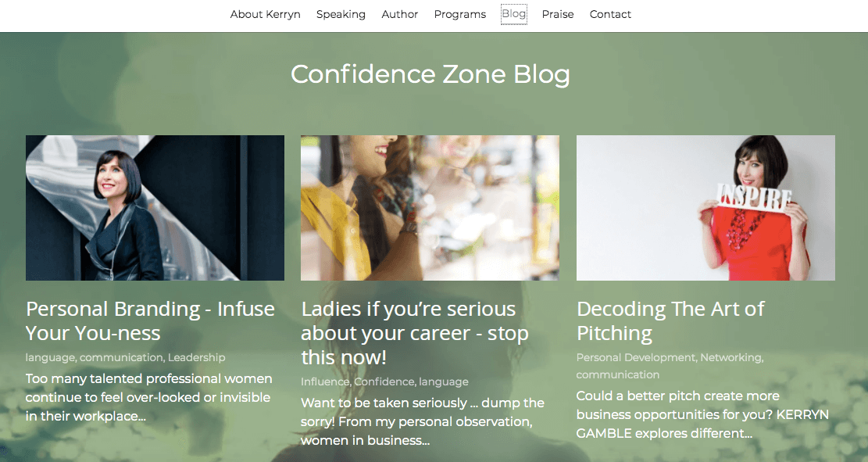Select the "Networking" tag

730,357
